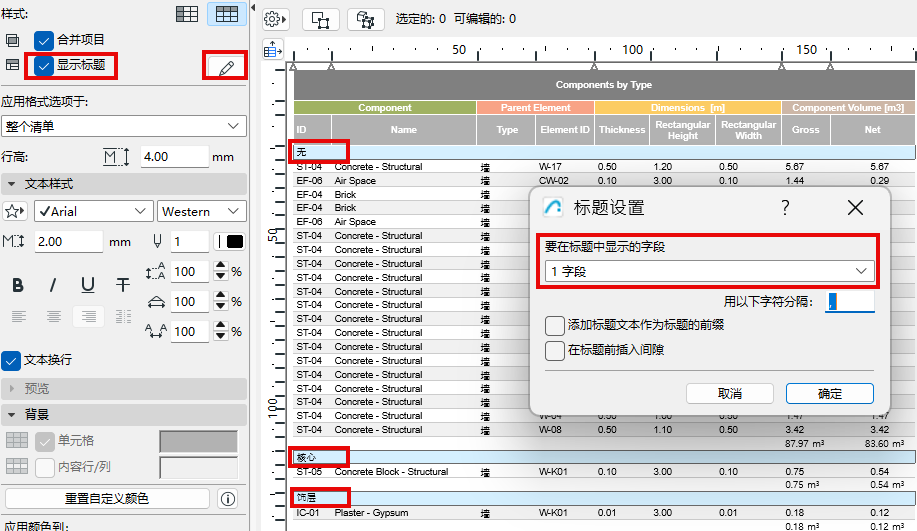Screen dimensions: 917x531
Task: Adjust character spacing 100% stepper
Action: 220,332
